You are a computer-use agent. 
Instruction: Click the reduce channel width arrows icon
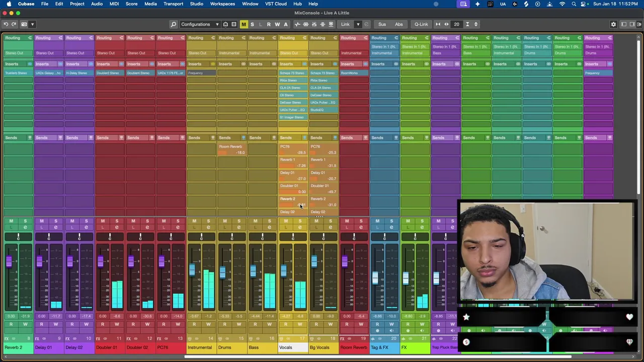pyautogui.click(x=438, y=24)
